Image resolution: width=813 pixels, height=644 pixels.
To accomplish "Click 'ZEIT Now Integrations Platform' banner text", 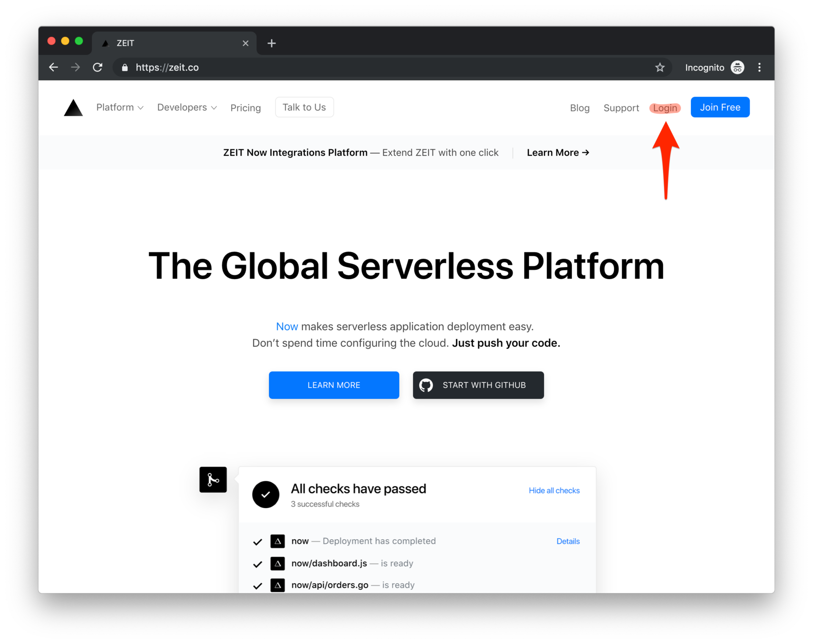I will (x=295, y=153).
